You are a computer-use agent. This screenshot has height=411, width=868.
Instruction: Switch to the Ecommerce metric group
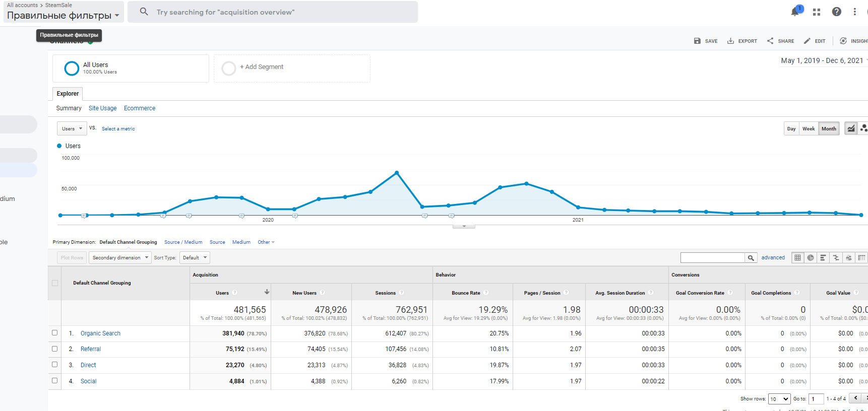(x=140, y=108)
